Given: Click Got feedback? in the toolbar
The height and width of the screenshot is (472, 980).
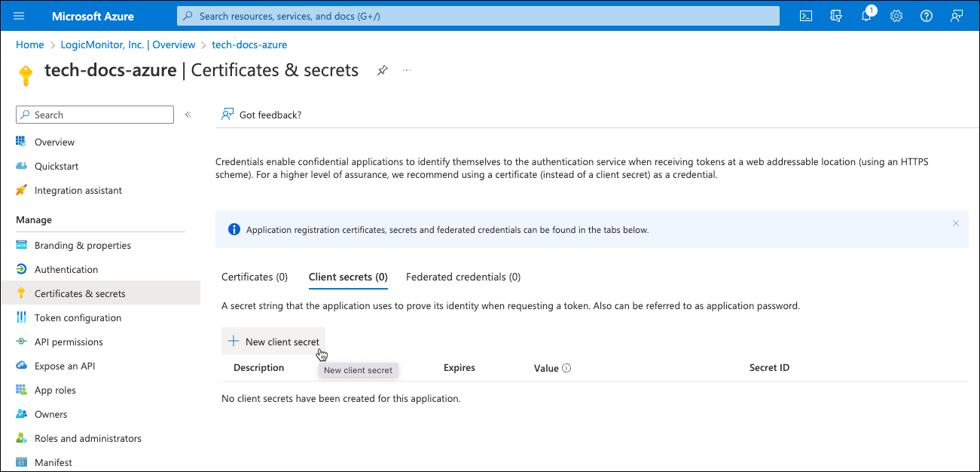Looking at the screenshot, I should (x=261, y=115).
